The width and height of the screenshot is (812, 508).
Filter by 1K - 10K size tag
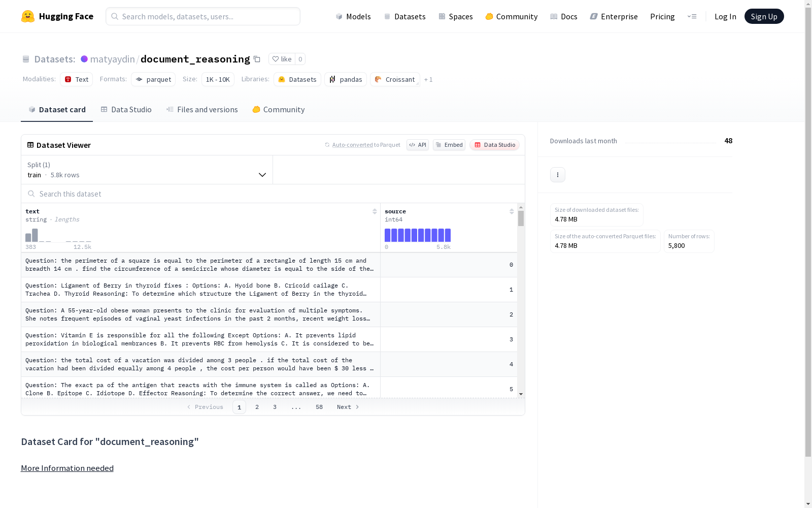[x=218, y=79]
